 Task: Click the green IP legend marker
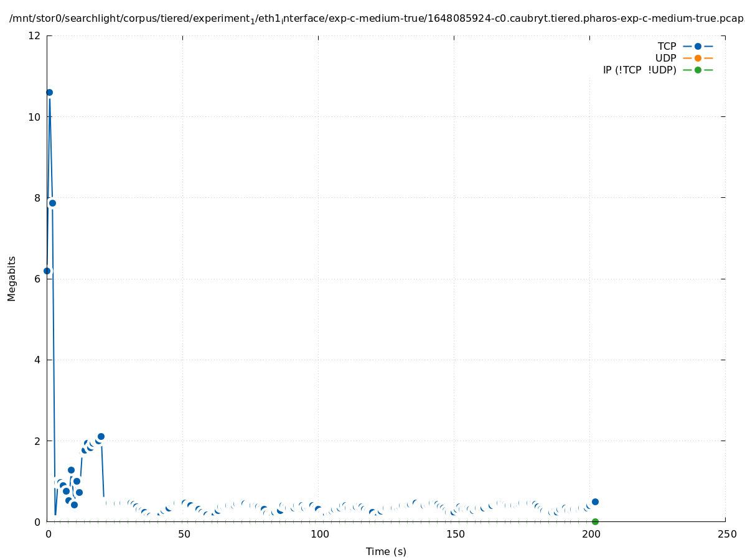tap(698, 70)
